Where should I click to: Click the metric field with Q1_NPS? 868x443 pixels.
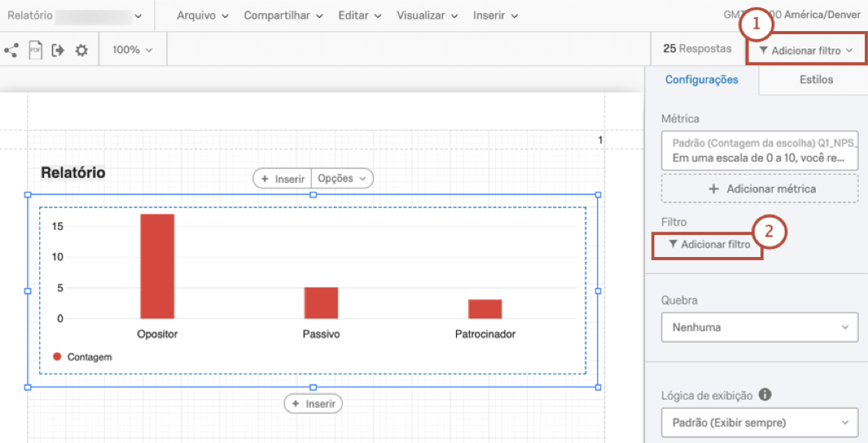tap(759, 150)
